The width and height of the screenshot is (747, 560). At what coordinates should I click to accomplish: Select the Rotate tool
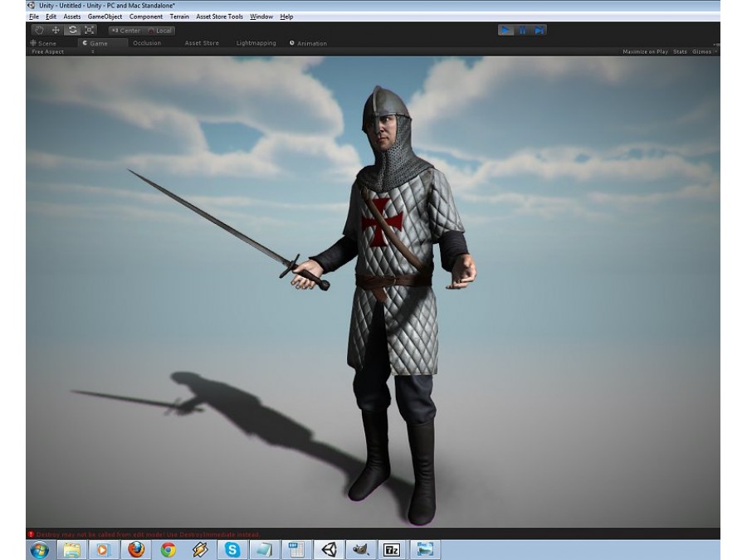click(x=72, y=30)
